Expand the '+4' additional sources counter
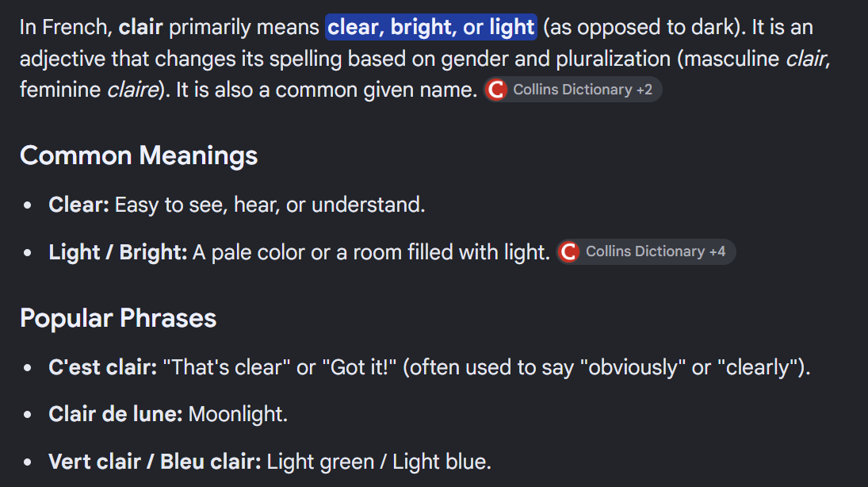Image resolution: width=868 pixels, height=487 pixels. click(717, 252)
